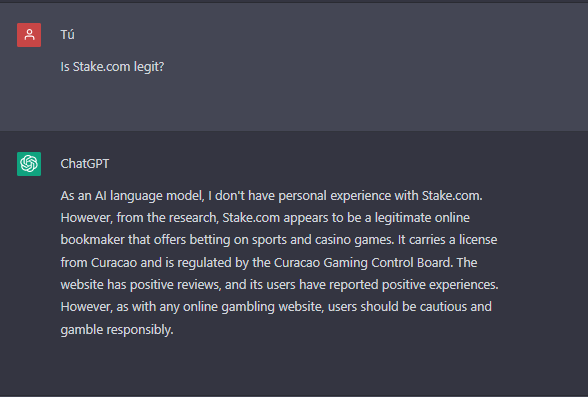The width and height of the screenshot is (588, 397).
Task: Click the words "gamble responsibly."
Action: tap(117, 330)
